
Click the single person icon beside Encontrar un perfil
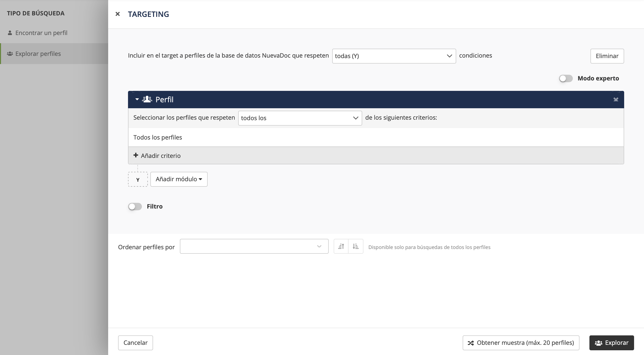point(10,33)
